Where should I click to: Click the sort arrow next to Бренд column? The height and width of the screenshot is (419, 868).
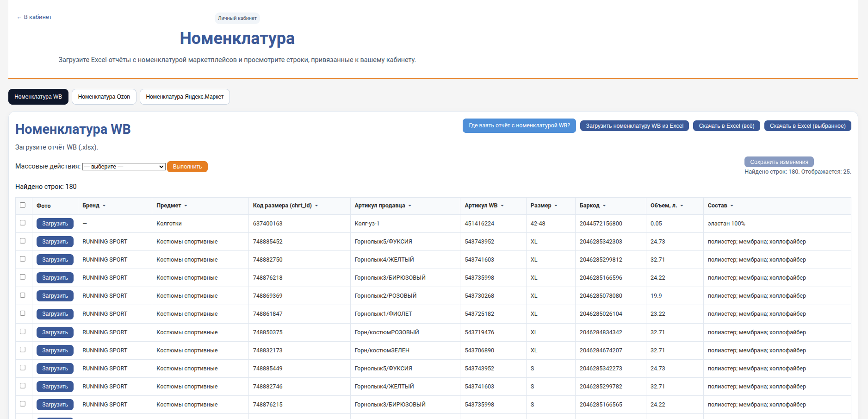click(x=104, y=206)
